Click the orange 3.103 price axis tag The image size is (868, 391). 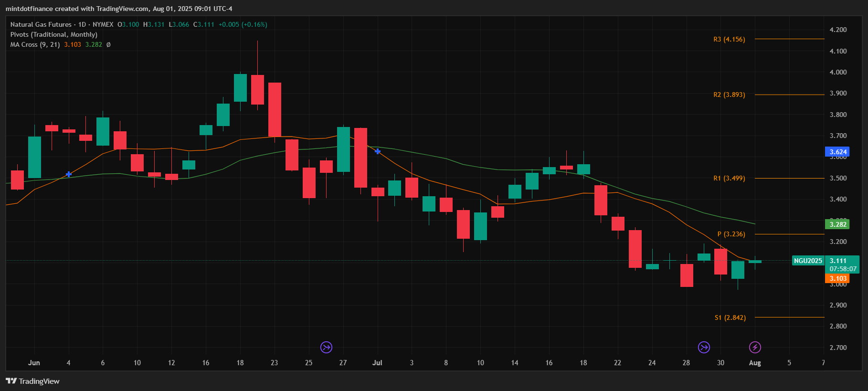coord(837,278)
